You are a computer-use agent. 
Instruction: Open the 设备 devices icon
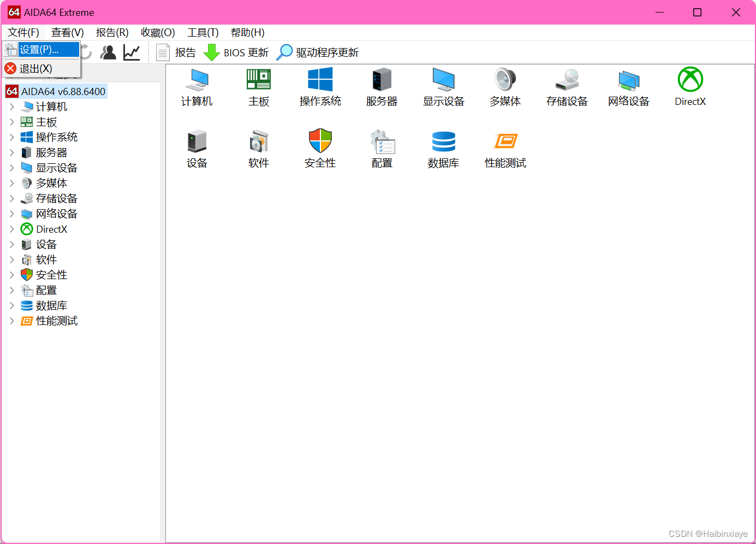click(x=197, y=147)
